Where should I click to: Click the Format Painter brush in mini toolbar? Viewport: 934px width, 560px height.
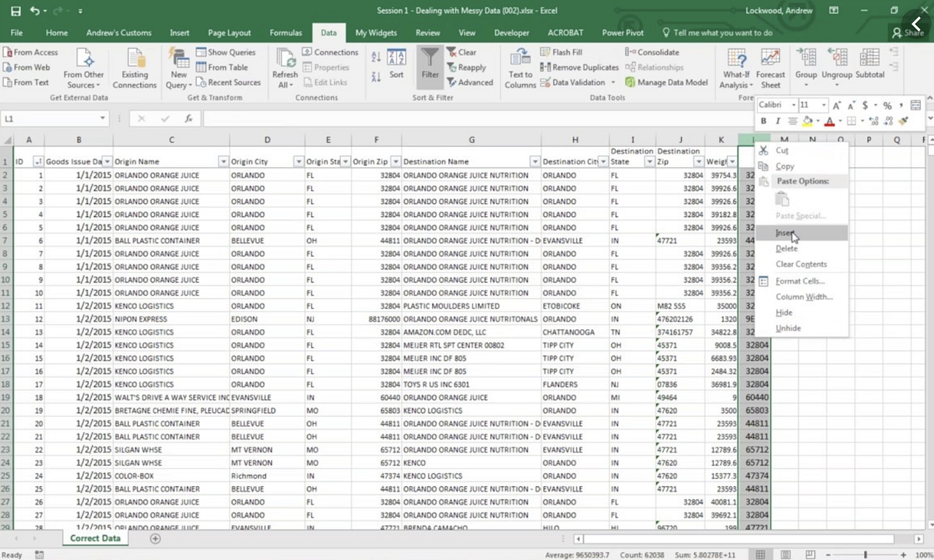tap(903, 121)
